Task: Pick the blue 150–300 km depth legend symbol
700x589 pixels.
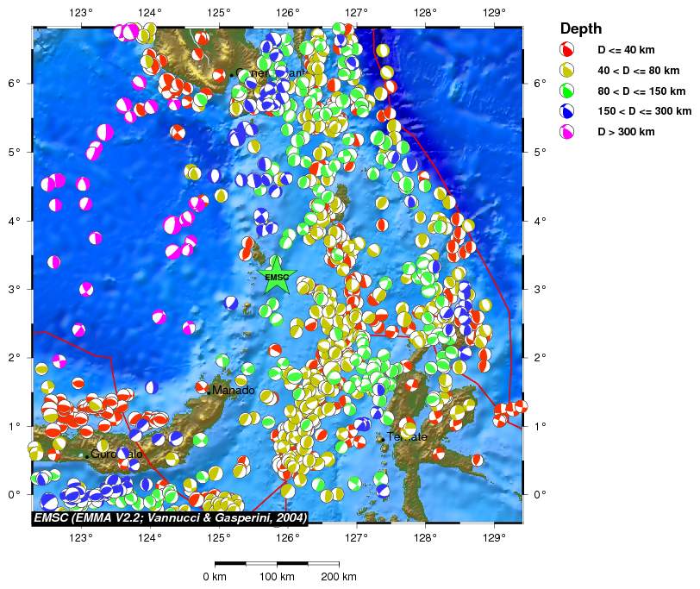Action: click(x=566, y=111)
